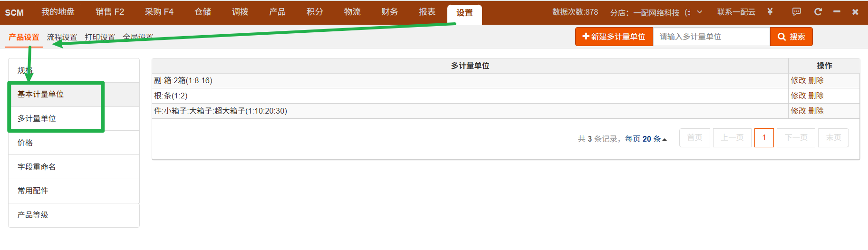Switch to the 打印设置 tab

point(100,37)
